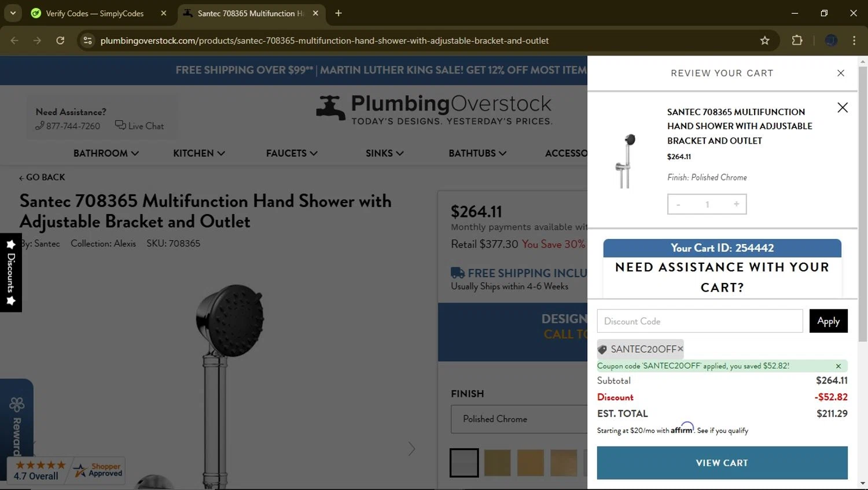Select the gray chrome finish swatch
Viewport: 868px width, 490px height.
click(x=464, y=463)
